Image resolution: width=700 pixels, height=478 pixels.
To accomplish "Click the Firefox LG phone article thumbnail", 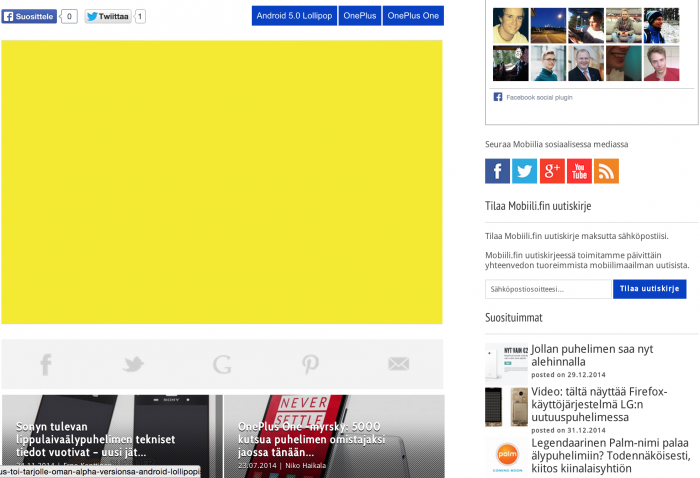I will pos(506,407).
